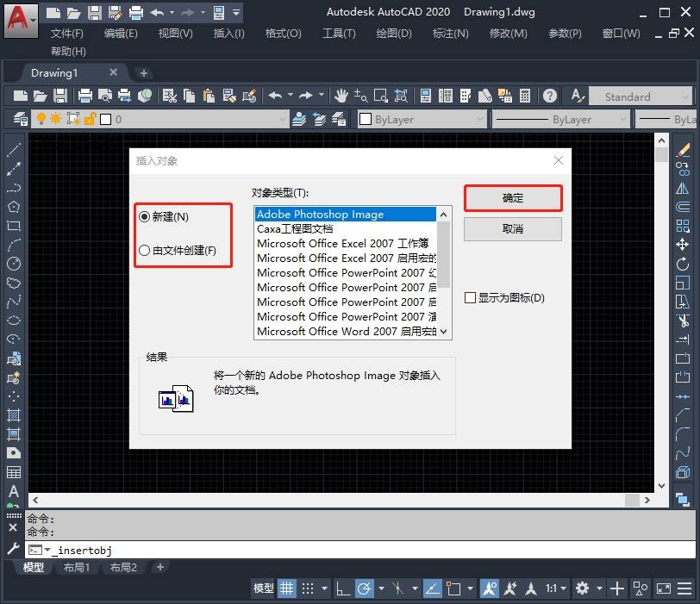The height and width of the screenshot is (604, 700).
Task: Open the ByLayer linetype dropdown
Action: (622, 120)
